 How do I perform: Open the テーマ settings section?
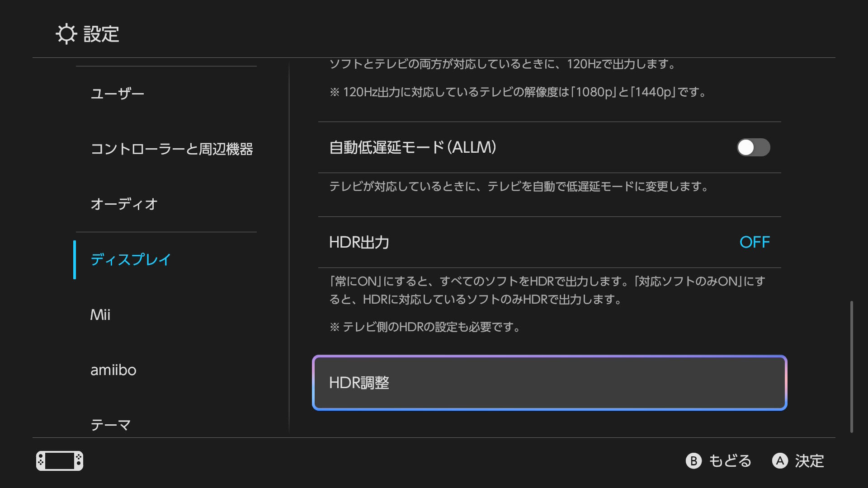pyautogui.click(x=111, y=424)
